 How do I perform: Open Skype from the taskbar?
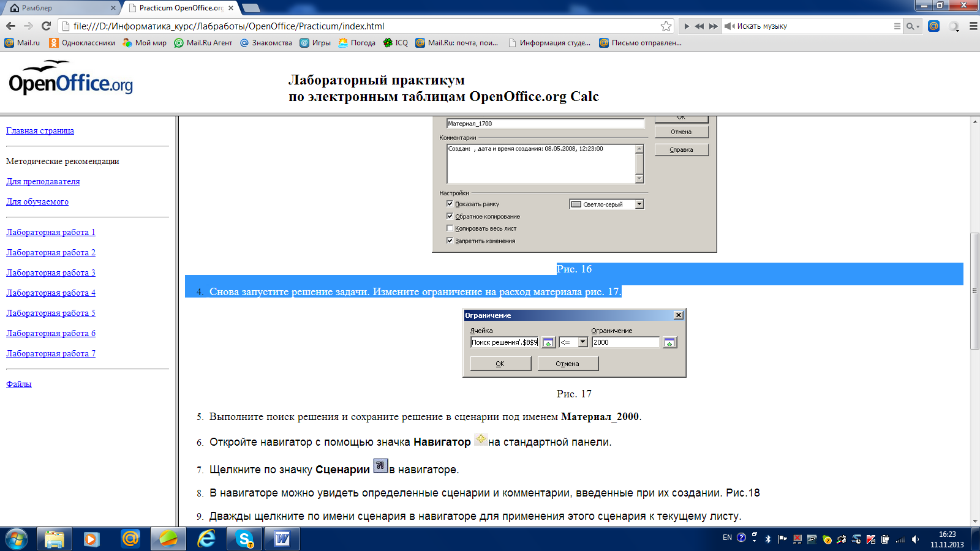coord(244,539)
